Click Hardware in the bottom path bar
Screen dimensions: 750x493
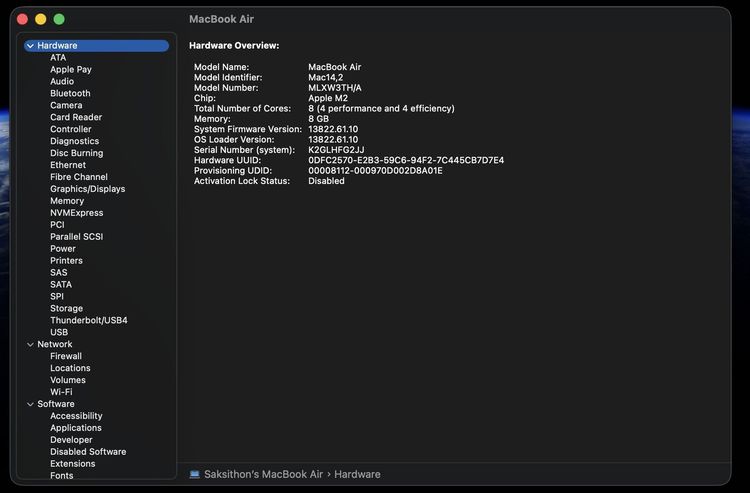pyautogui.click(x=358, y=474)
